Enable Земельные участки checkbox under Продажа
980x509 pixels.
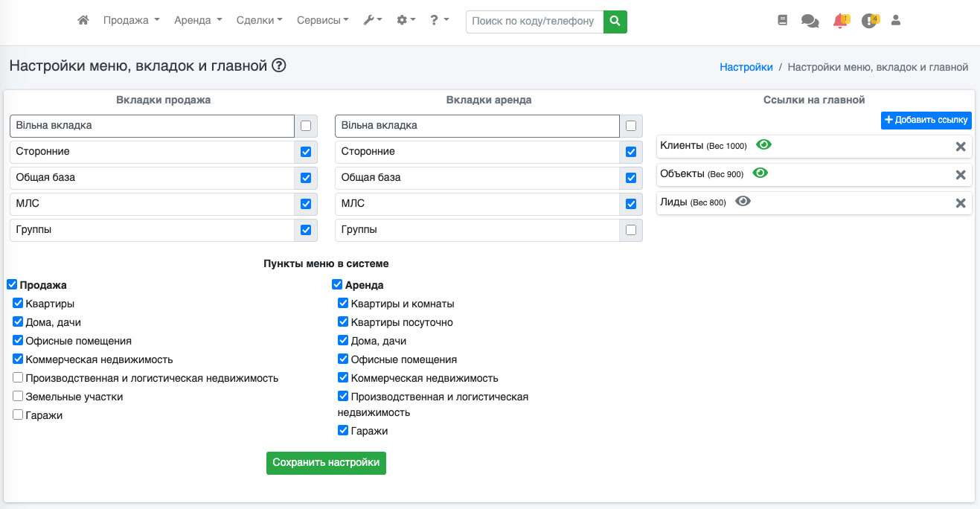(18, 397)
